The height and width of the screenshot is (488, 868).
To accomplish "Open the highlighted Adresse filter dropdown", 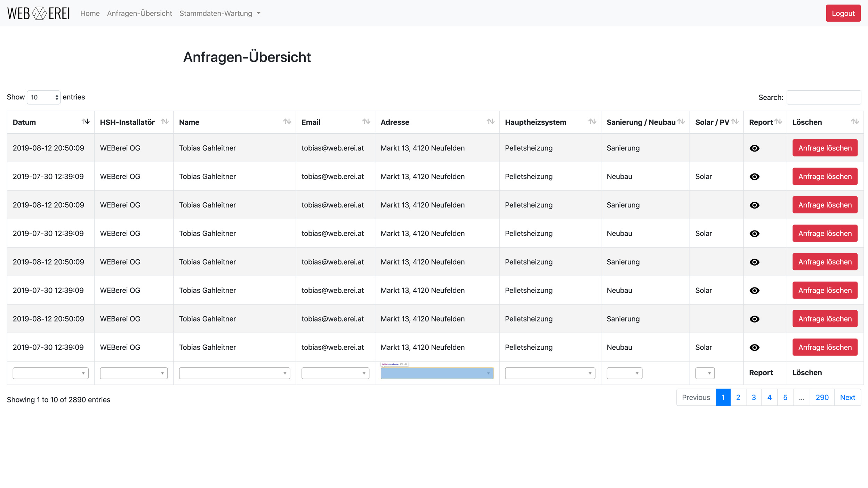I will point(437,373).
